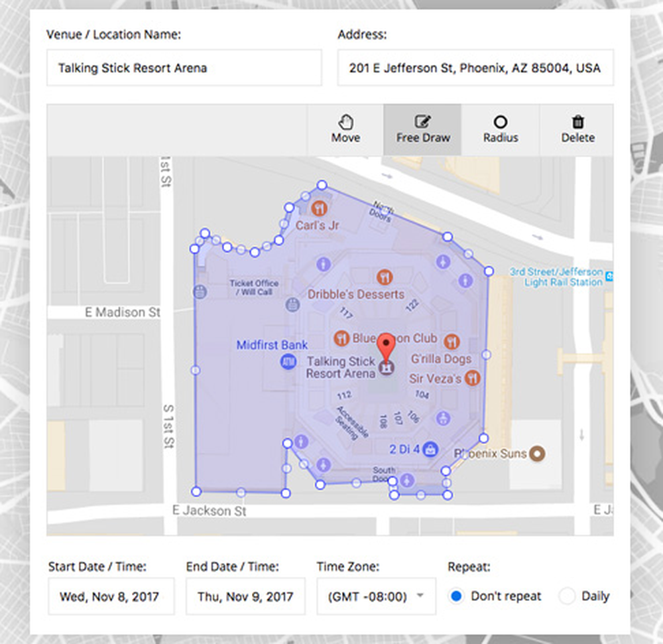Image resolution: width=663 pixels, height=644 pixels.
Task: Click the G'rilla Dogs label
Action: [441, 359]
